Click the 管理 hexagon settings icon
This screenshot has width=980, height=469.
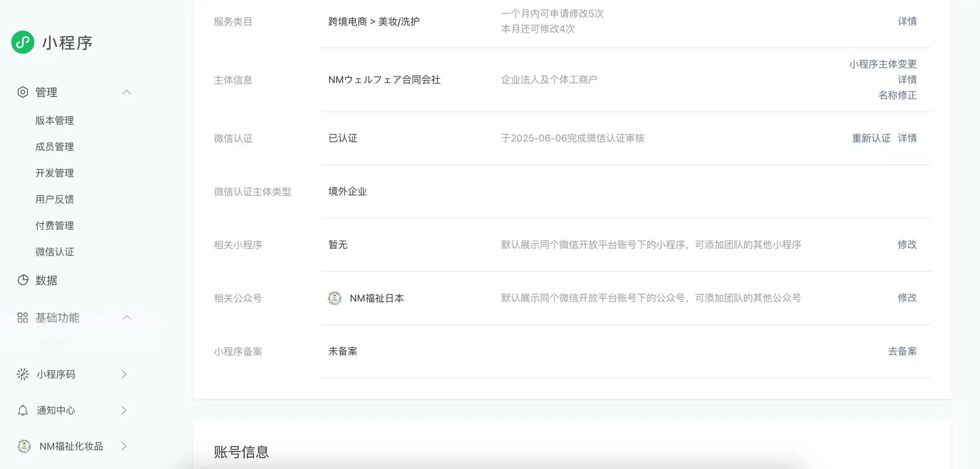coord(23,92)
